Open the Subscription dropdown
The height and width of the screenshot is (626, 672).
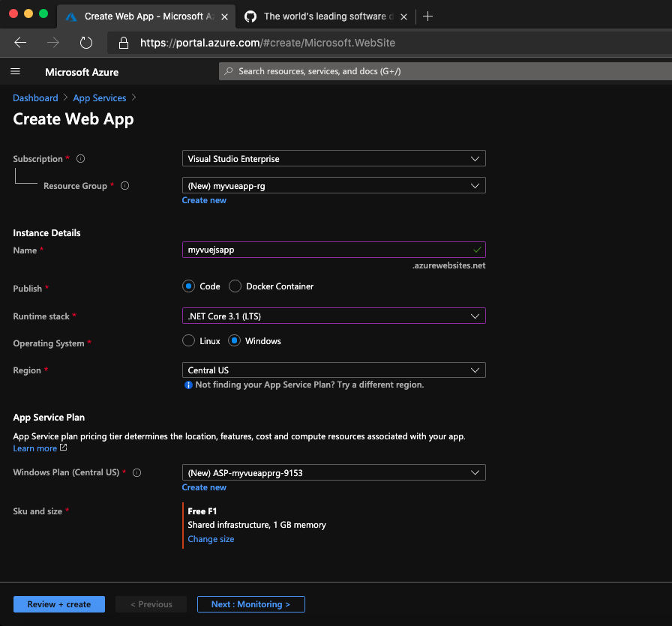(x=334, y=158)
